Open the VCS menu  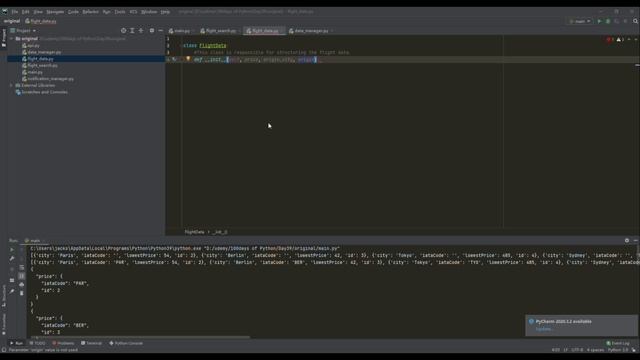click(x=133, y=12)
